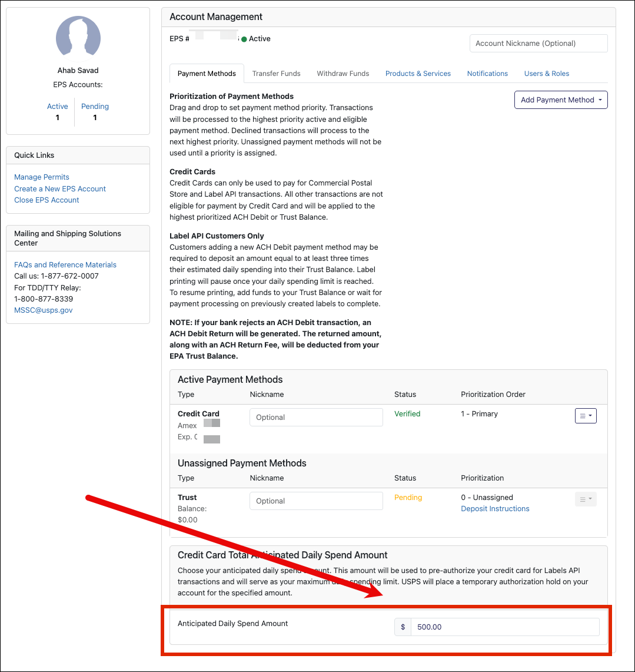Image resolution: width=635 pixels, height=672 pixels.
Task: Open the Notifications tab
Action: [487, 74]
